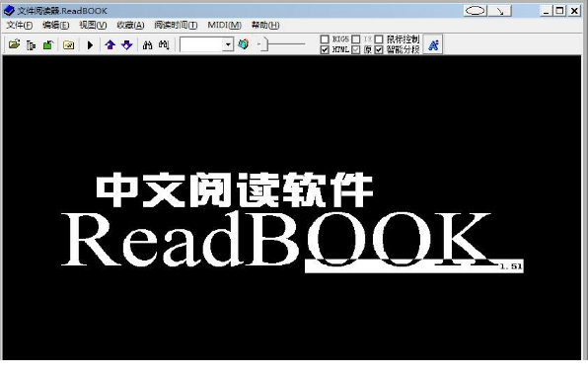Go to previous page with up arrow
The image size is (588, 374).
pos(110,45)
